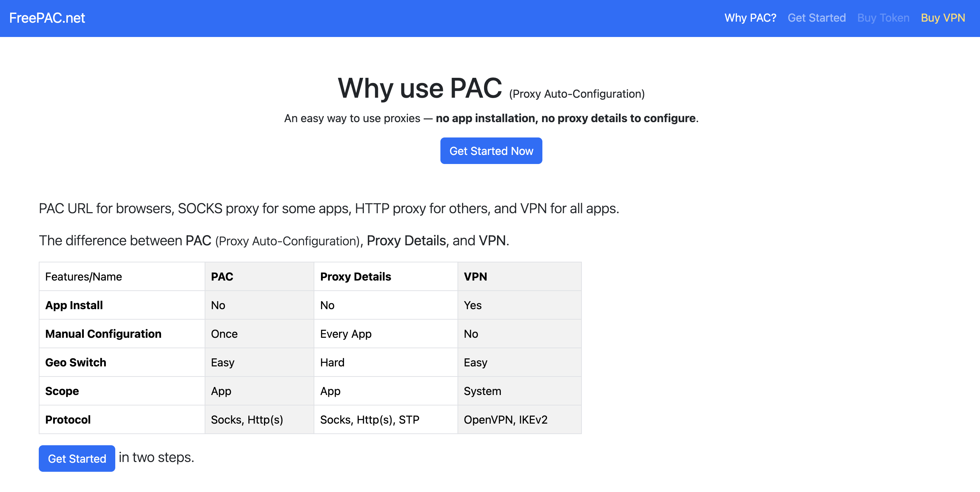Click the Features/Name header cell
The height and width of the screenshot is (492, 980).
point(84,276)
